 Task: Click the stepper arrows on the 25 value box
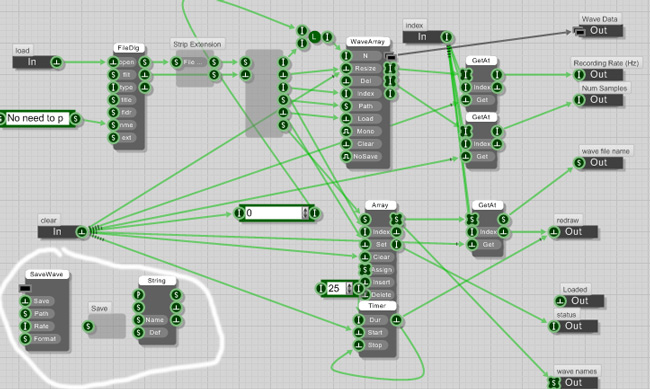pyautogui.click(x=349, y=288)
